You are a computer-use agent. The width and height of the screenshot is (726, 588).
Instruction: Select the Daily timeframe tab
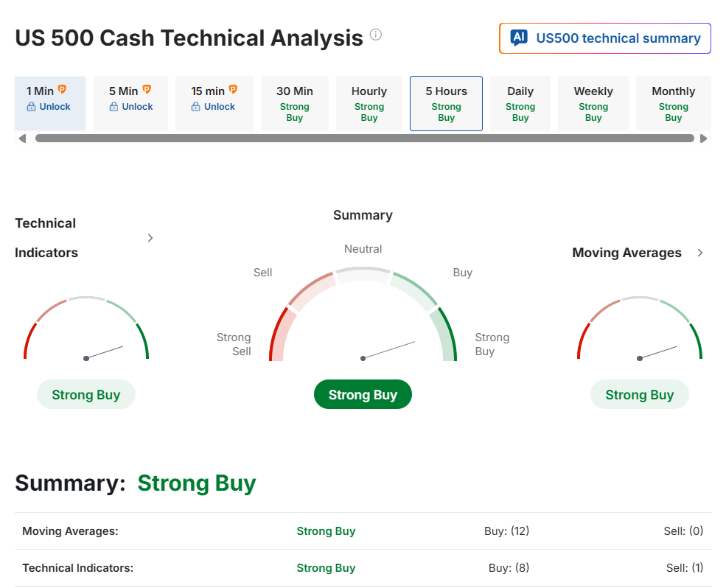pos(520,104)
